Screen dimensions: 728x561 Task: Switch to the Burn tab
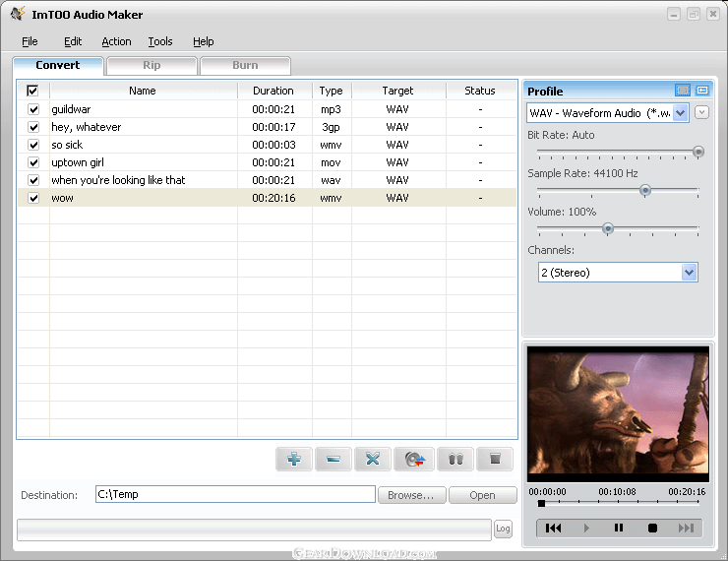coord(245,66)
